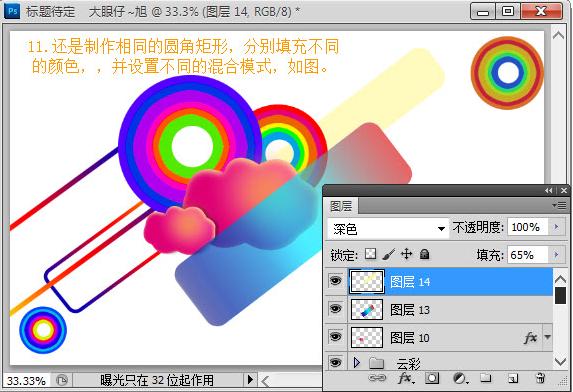The width and height of the screenshot is (573, 392).
Task: Lock image pixels brush icon
Action: (389, 254)
